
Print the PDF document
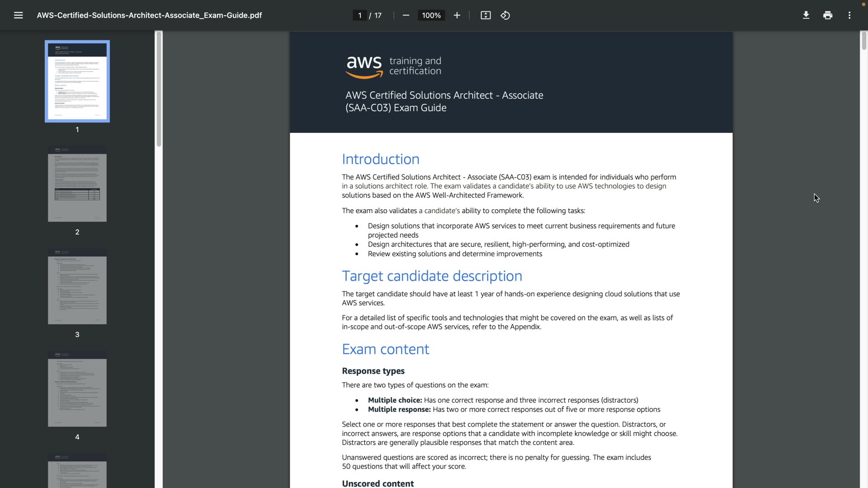tap(828, 15)
